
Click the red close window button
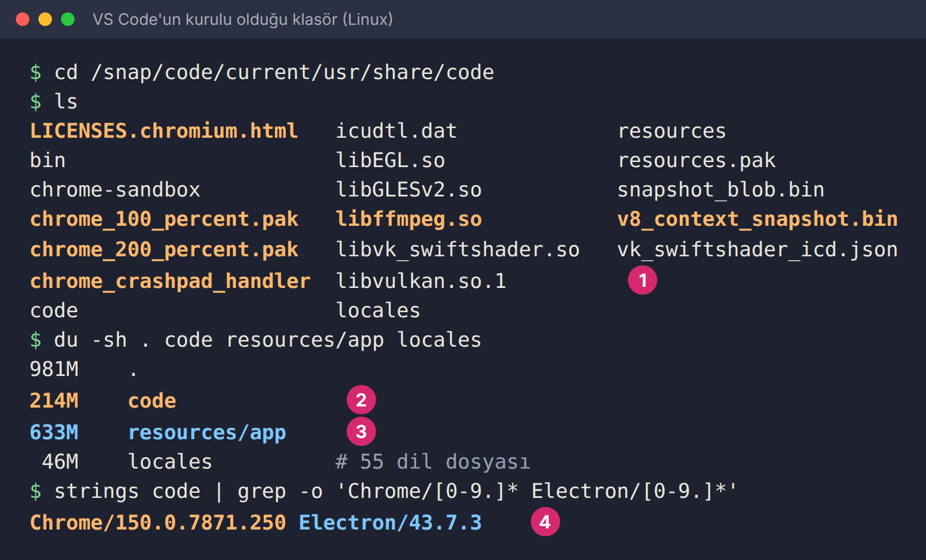click(23, 19)
